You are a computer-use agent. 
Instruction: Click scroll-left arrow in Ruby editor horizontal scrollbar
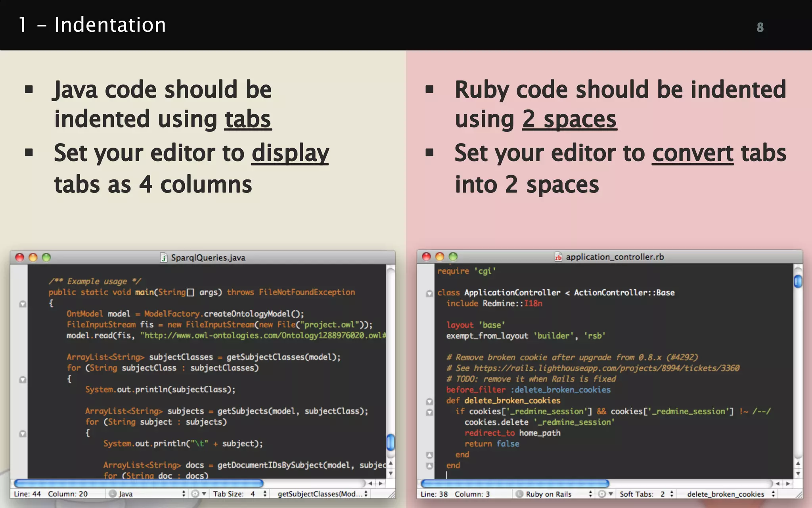pyautogui.click(x=778, y=483)
